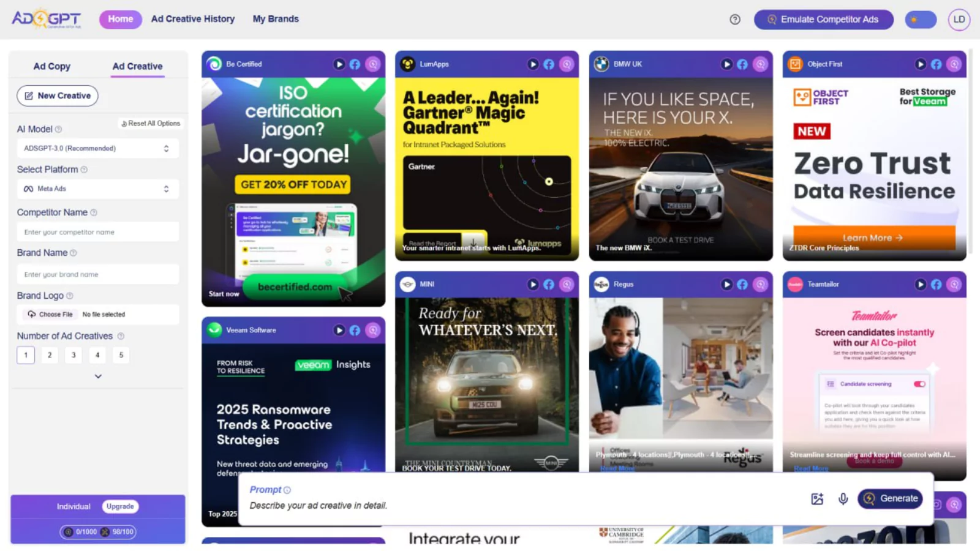This screenshot has width=980, height=551.
Task: Play the BMW UK ad
Action: point(726,64)
